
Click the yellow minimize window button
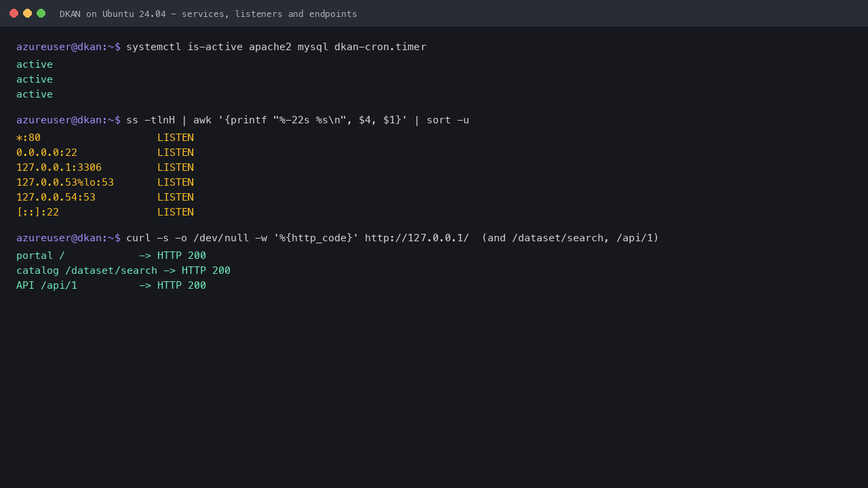[27, 14]
